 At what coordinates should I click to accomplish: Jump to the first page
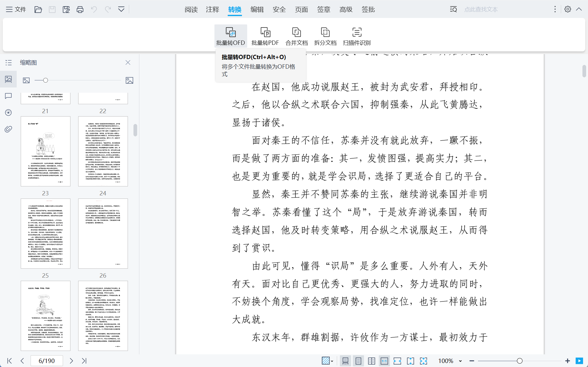[10, 361]
